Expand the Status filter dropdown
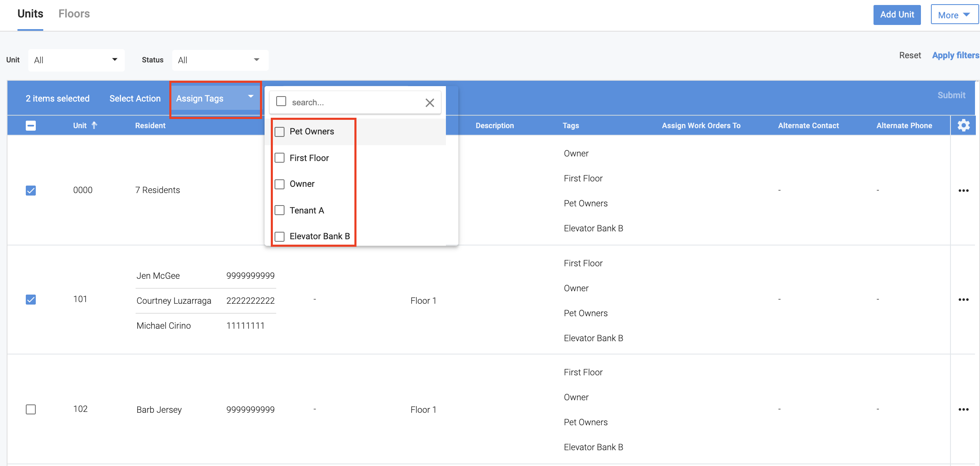980x466 pixels. [220, 60]
